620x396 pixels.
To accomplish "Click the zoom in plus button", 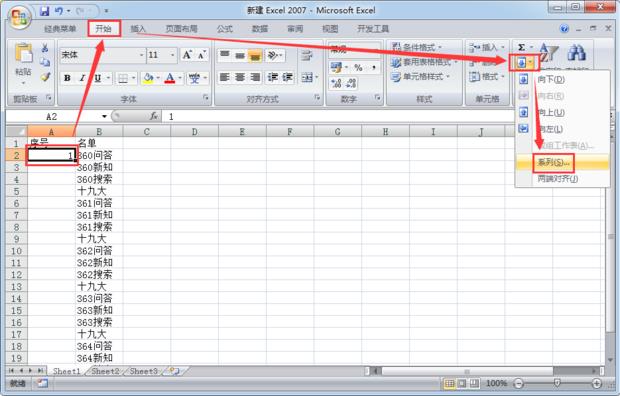I will point(597,383).
